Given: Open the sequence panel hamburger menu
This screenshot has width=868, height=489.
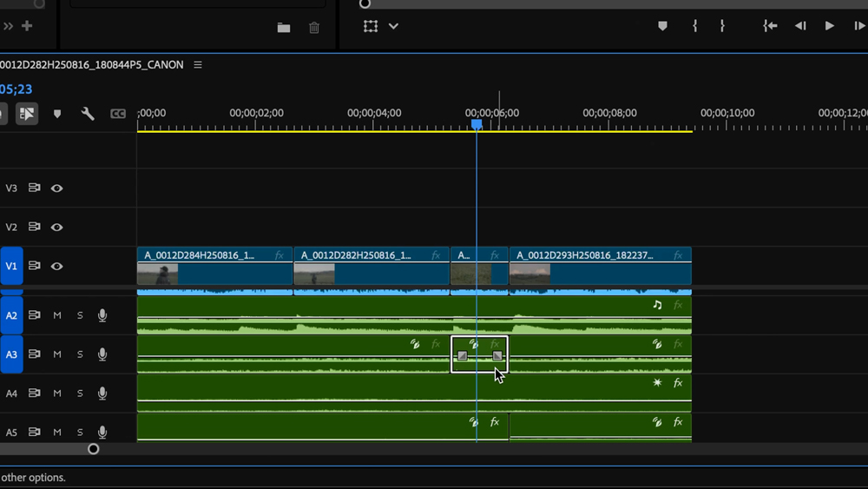Looking at the screenshot, I should pos(198,65).
